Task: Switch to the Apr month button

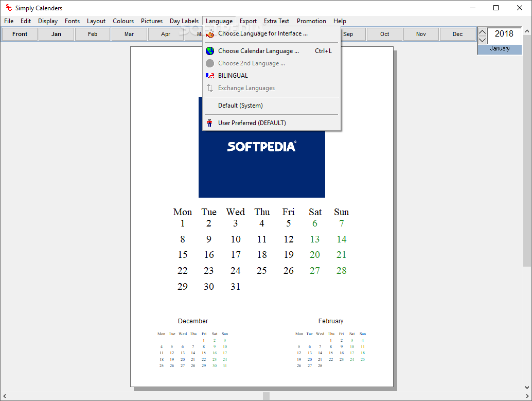Action: pyautogui.click(x=166, y=34)
